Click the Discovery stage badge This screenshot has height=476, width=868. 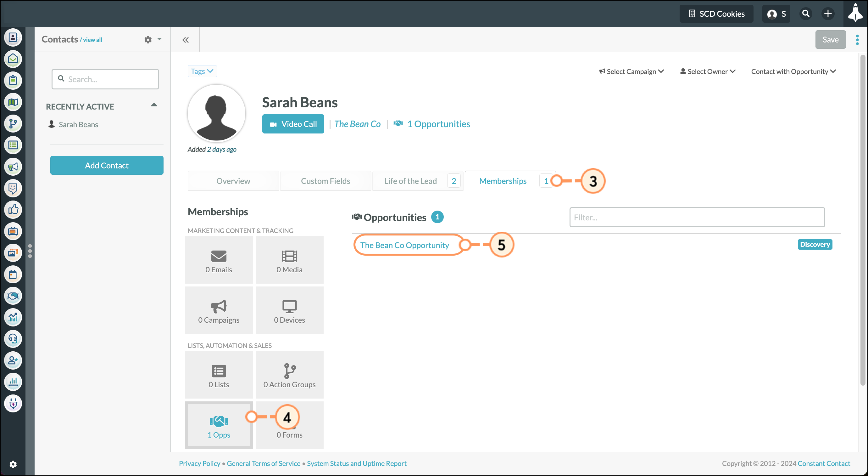(815, 244)
